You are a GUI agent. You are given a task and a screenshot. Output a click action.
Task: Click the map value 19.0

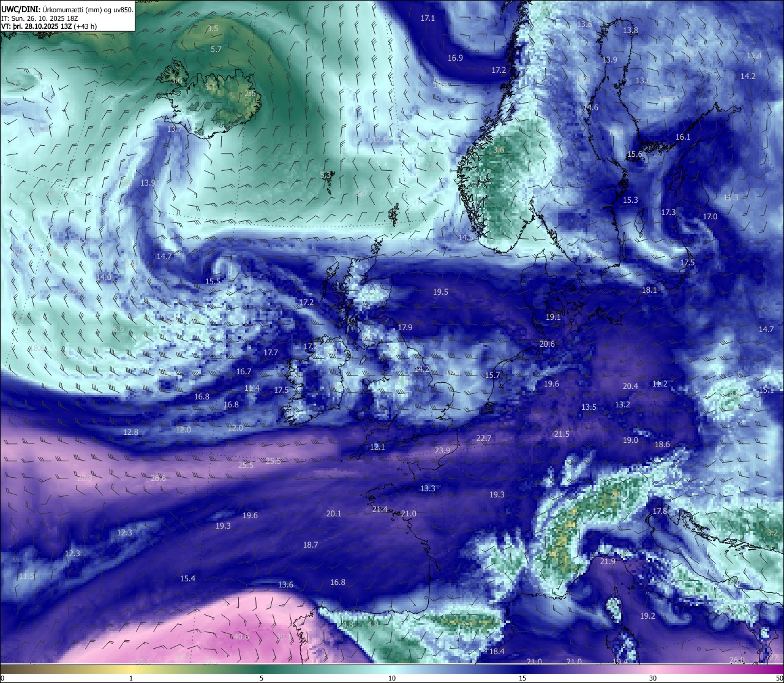tap(630, 440)
